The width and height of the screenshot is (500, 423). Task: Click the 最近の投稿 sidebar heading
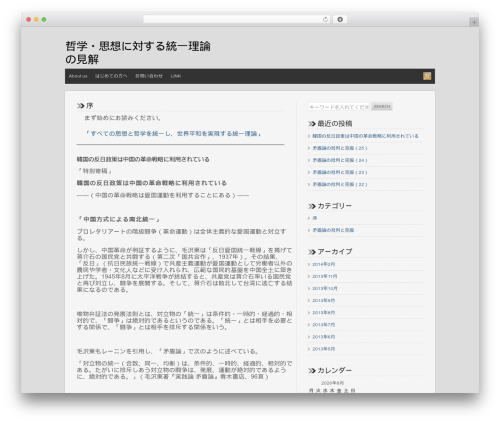334,124
